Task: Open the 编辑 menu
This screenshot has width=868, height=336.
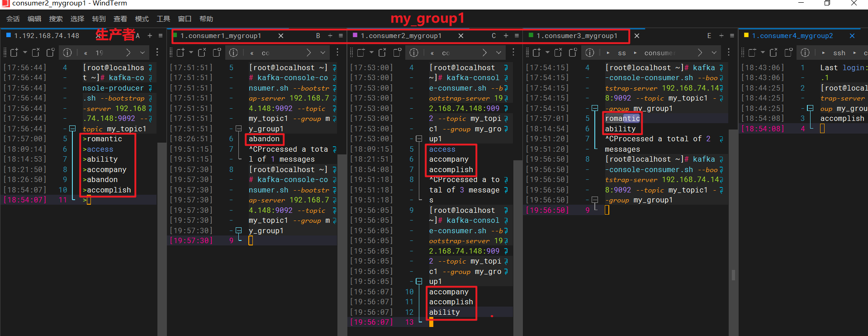Action: tap(34, 19)
